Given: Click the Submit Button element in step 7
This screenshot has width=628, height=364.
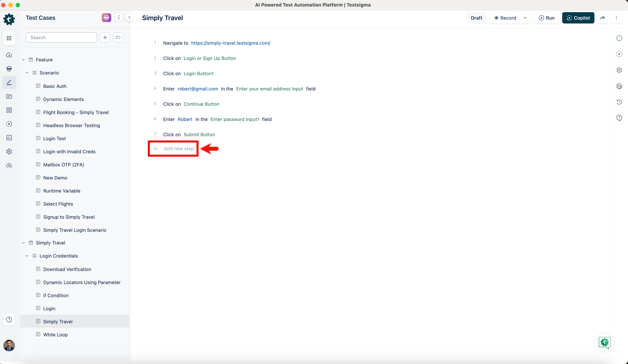Looking at the screenshot, I should (x=199, y=135).
